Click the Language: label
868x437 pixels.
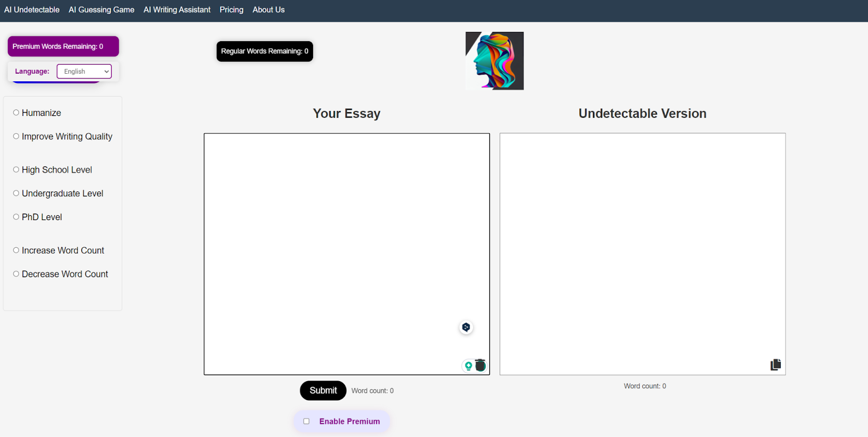pyautogui.click(x=32, y=72)
